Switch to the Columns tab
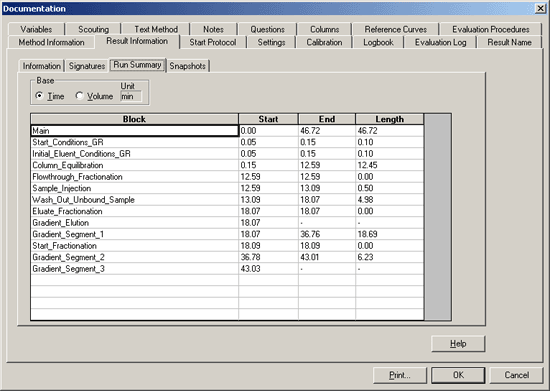Screen dimensions: 550x391 coord(324,29)
